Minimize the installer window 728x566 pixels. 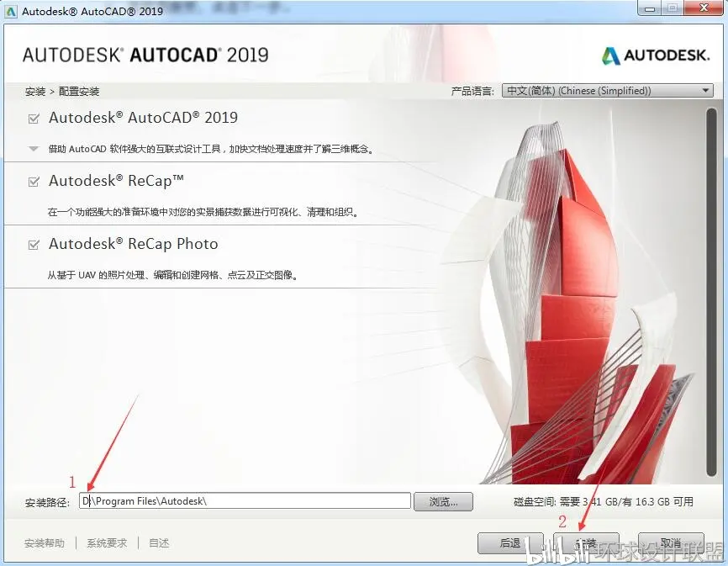pos(650,8)
